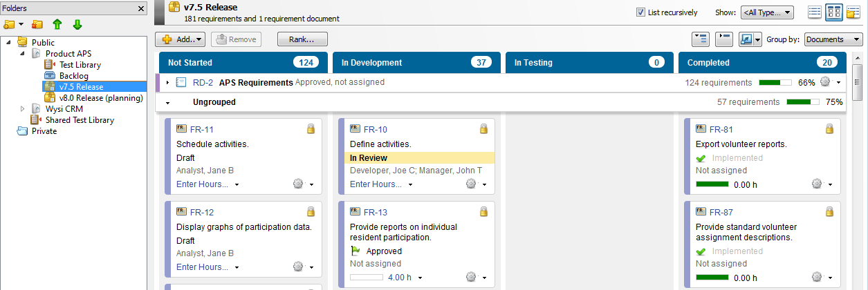Move folder up with green arrow

click(x=57, y=25)
